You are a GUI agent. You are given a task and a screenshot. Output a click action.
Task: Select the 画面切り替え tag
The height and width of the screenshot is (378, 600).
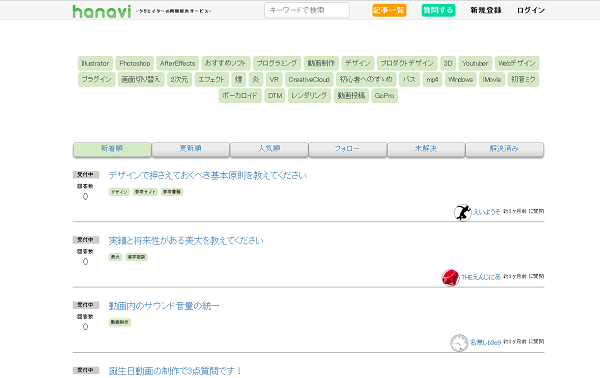(x=141, y=79)
